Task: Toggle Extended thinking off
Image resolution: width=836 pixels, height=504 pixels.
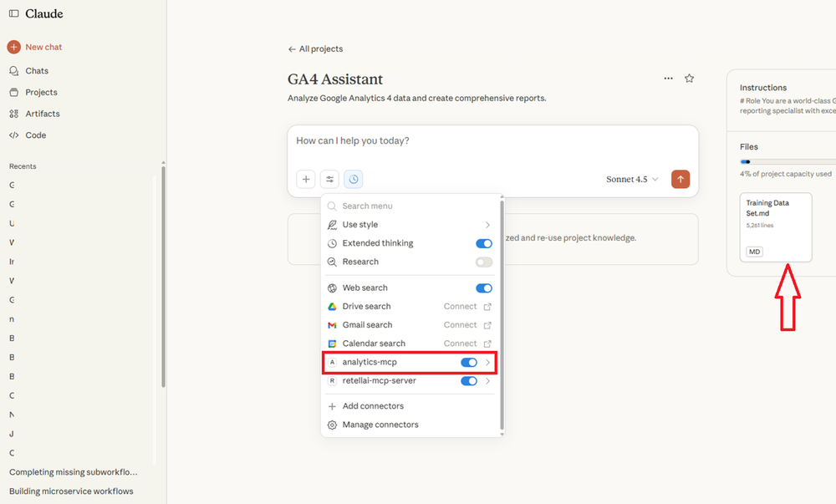Action: 483,243
